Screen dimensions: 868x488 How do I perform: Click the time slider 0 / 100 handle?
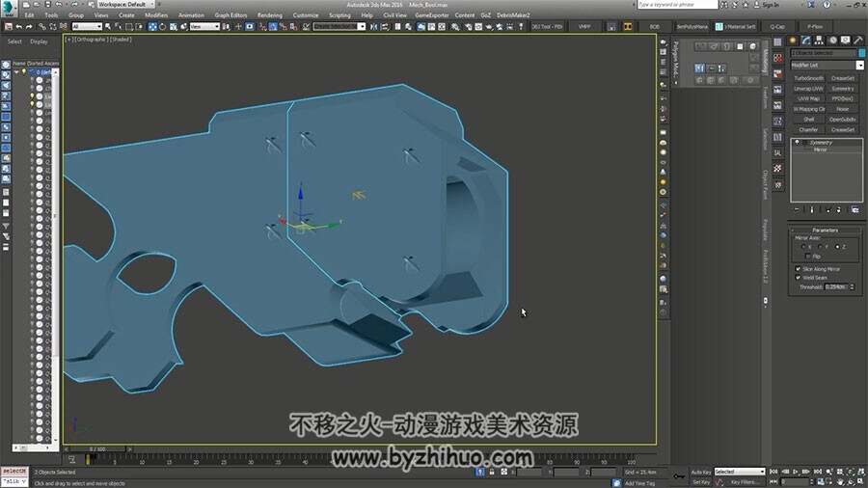point(97,449)
